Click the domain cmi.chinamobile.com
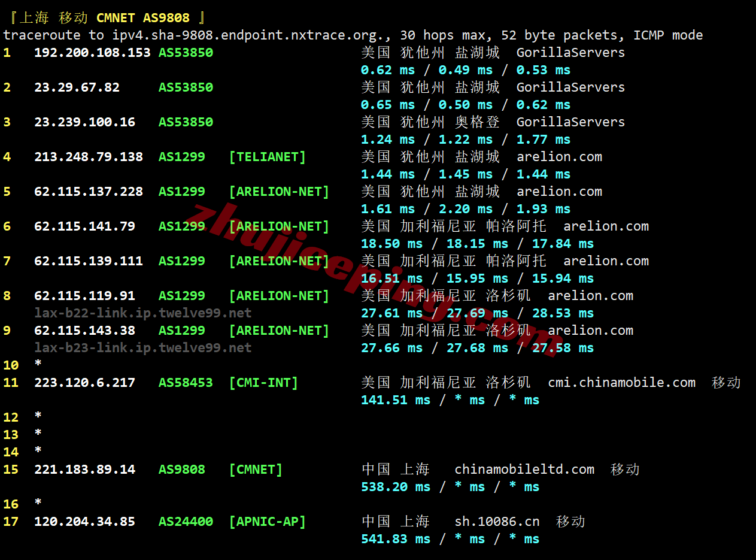 [x=622, y=383]
